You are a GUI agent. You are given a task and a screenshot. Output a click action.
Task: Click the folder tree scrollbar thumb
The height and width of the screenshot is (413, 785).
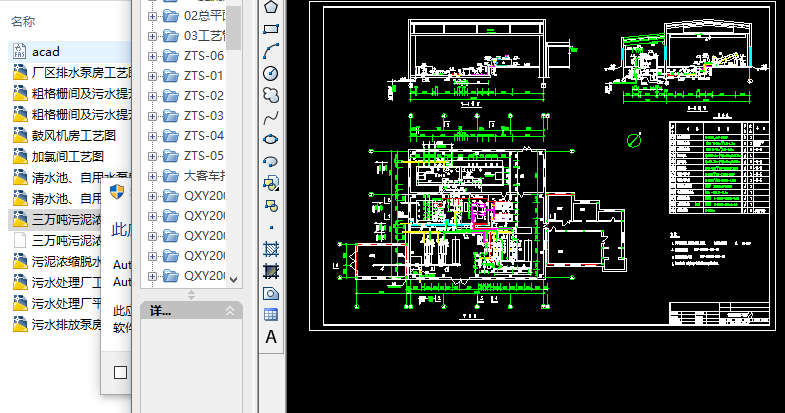[x=233, y=27]
